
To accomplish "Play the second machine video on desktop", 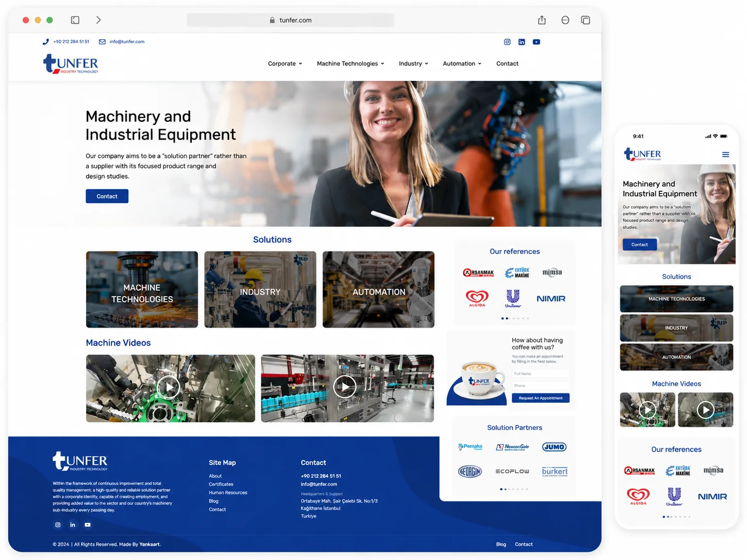I will pos(345,387).
